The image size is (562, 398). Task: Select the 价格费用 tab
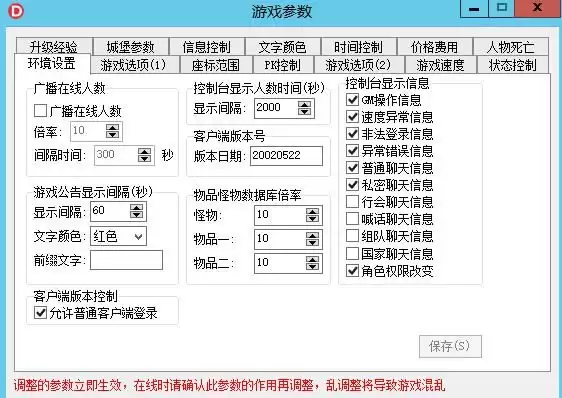coord(435,46)
